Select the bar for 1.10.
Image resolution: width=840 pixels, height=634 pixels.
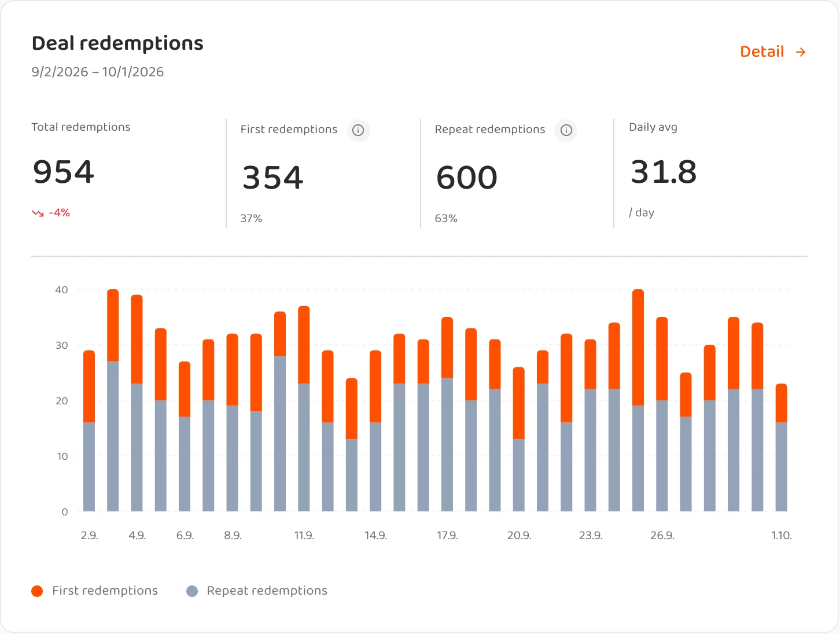782,448
